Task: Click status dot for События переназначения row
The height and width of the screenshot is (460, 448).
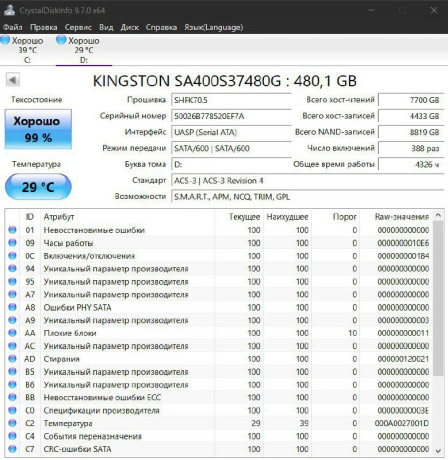Action: tap(12, 436)
